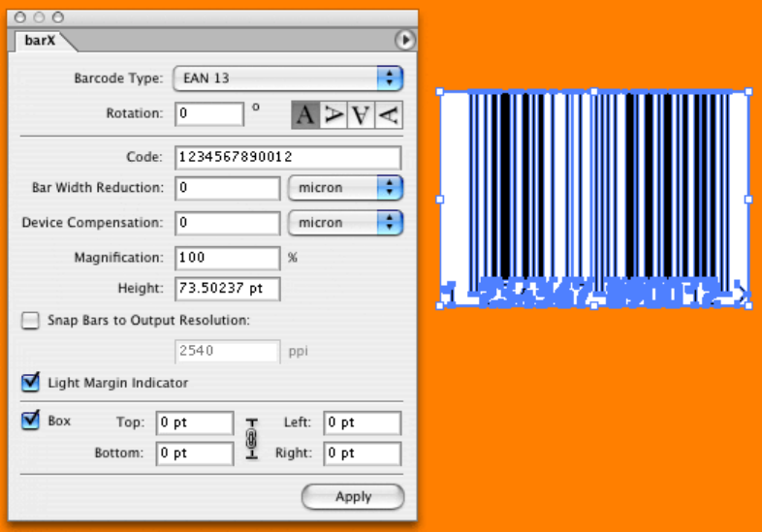762x532 pixels.
Task: Click the Device Compensation value field
Action: click(228, 223)
